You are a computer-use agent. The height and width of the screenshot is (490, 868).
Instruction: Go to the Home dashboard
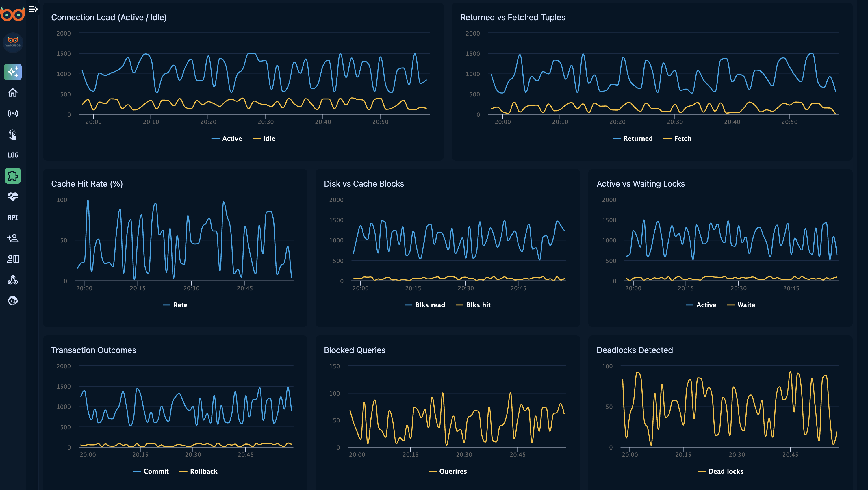coord(13,93)
